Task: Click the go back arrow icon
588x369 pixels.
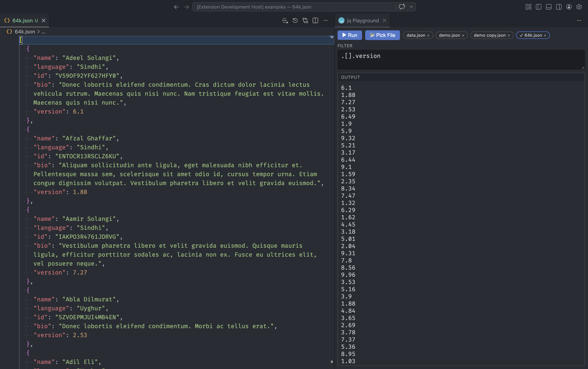Action: click(176, 7)
